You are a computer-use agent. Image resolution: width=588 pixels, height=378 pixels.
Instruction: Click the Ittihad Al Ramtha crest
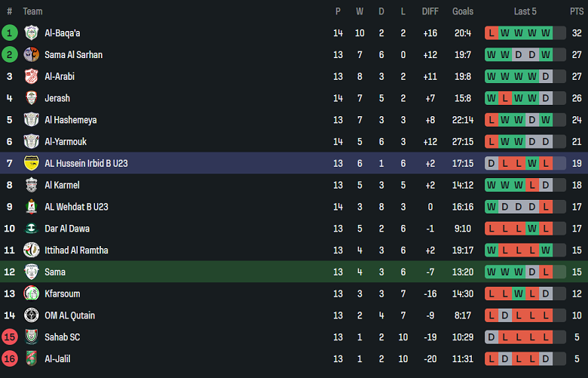[31, 250]
